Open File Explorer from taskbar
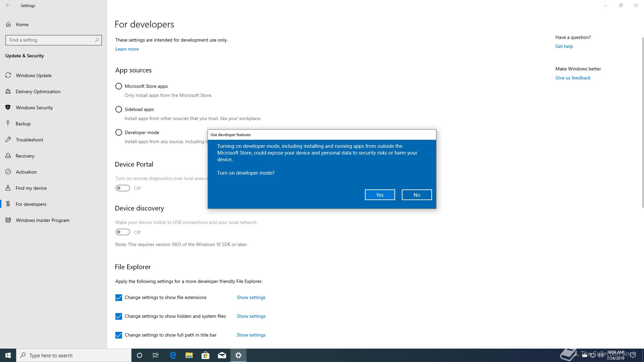 coord(189,355)
